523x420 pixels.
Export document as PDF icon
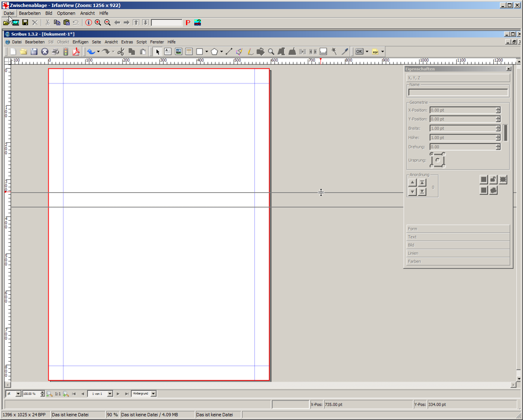pos(76,52)
